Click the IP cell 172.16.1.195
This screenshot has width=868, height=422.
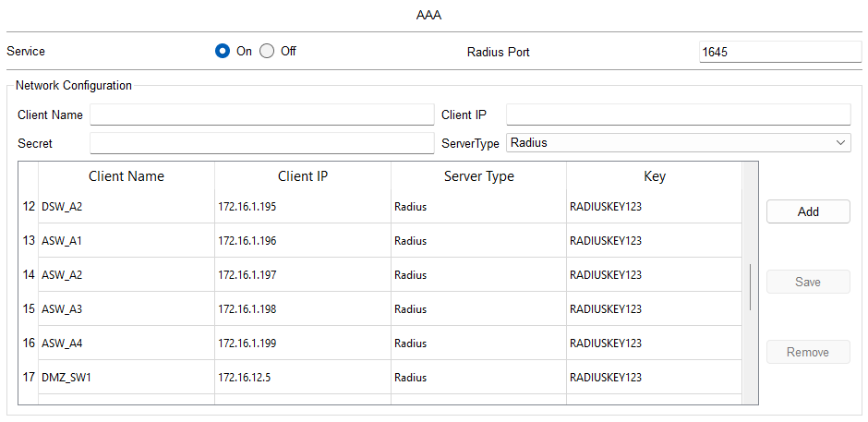tap(303, 207)
